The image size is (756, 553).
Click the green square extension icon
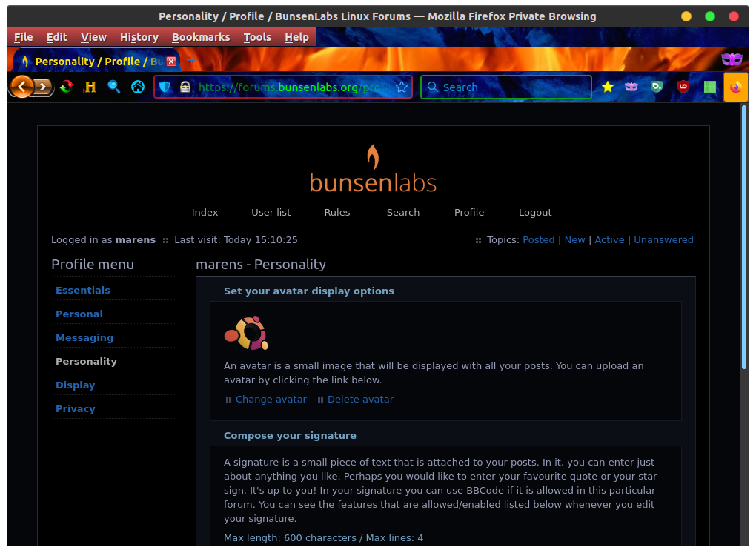(710, 87)
